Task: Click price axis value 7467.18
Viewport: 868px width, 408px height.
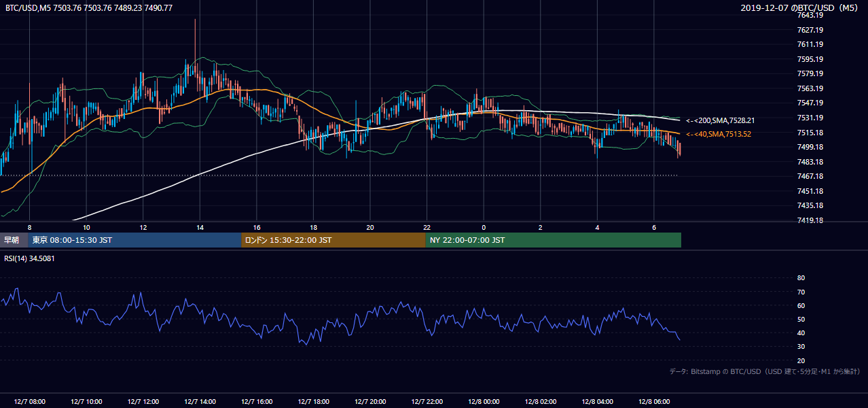Action: tap(810, 176)
